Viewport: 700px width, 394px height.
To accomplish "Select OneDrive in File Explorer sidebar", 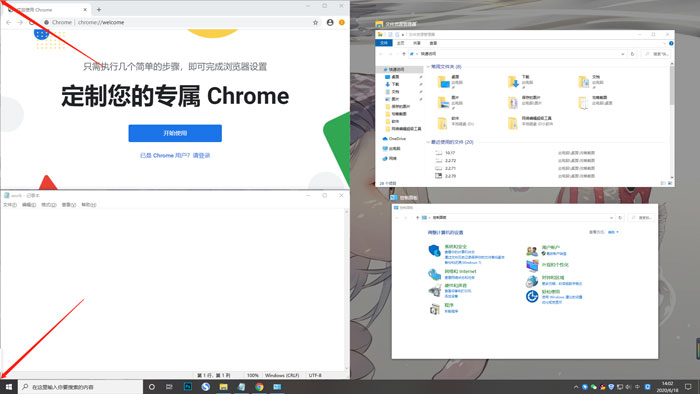I will coord(397,139).
